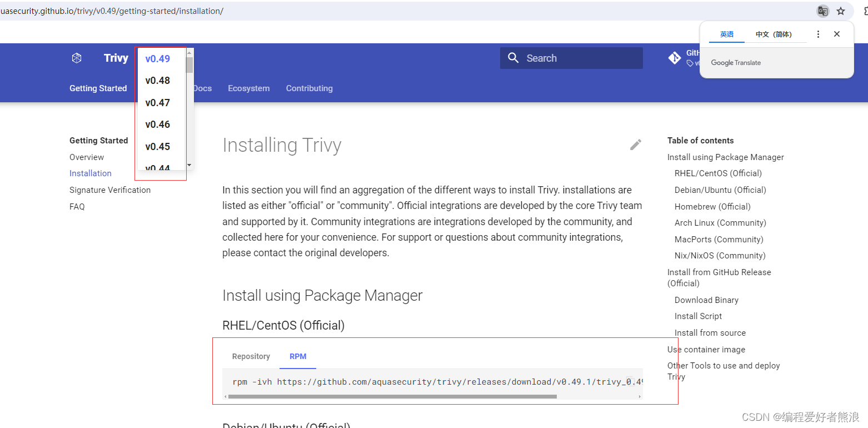Click the Trivy cube logo icon

pos(76,57)
